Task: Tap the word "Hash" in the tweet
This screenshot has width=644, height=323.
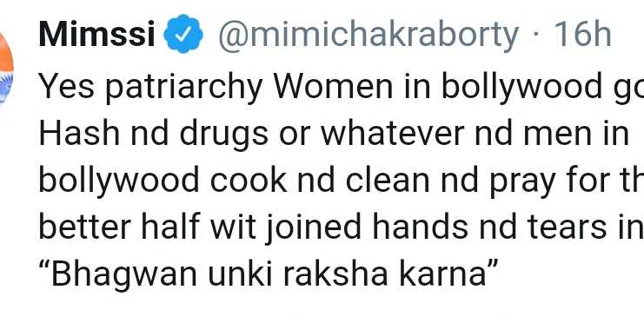Action: tap(80, 134)
